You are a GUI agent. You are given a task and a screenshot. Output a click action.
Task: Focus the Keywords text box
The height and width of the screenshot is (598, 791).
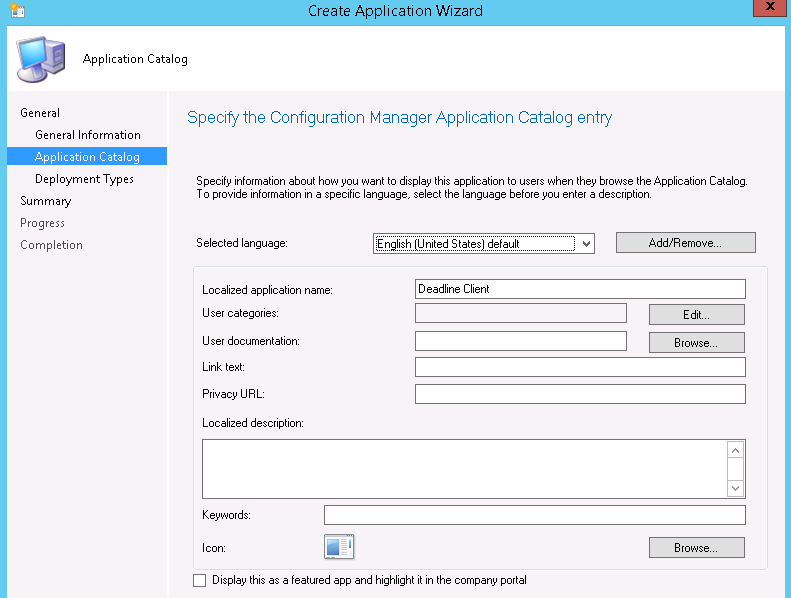tap(534, 515)
